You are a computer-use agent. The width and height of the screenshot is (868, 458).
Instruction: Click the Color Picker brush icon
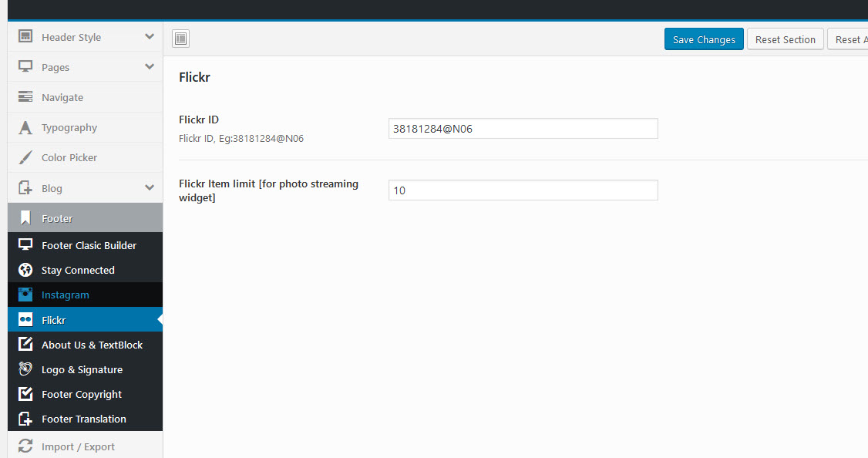click(x=25, y=157)
